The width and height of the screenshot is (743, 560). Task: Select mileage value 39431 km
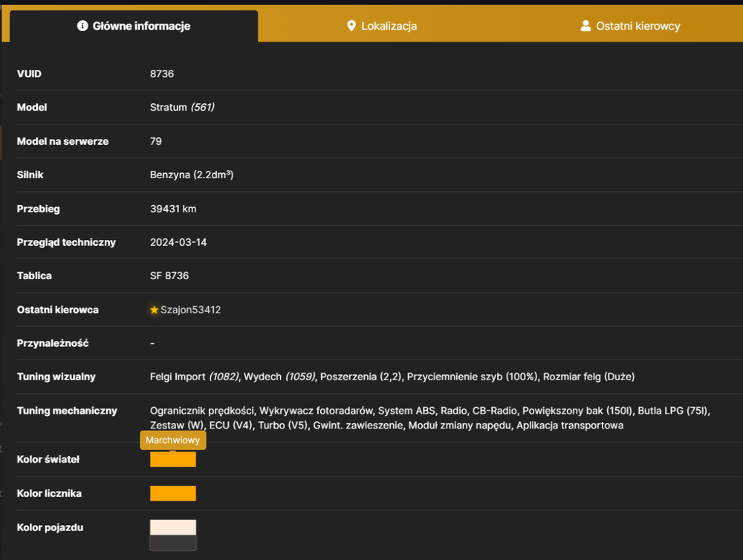(x=173, y=209)
